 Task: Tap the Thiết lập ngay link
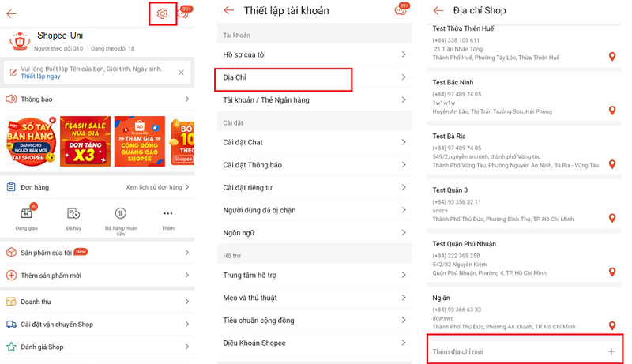click(x=41, y=77)
